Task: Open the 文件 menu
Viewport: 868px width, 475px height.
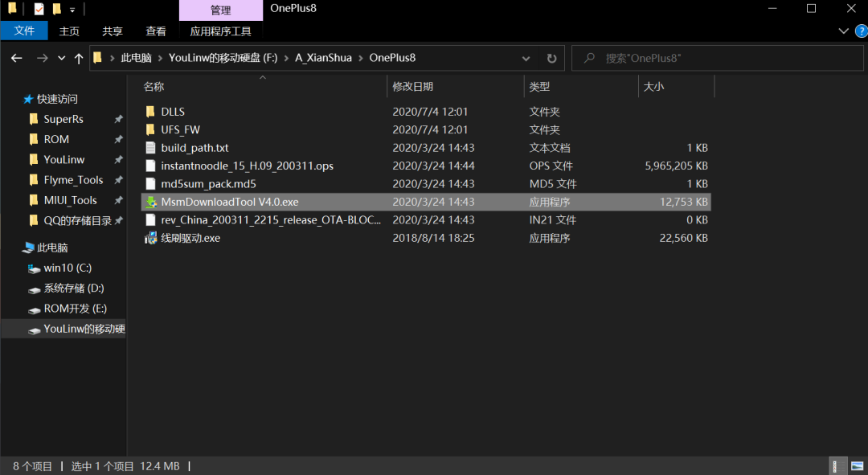Action: pos(24,31)
